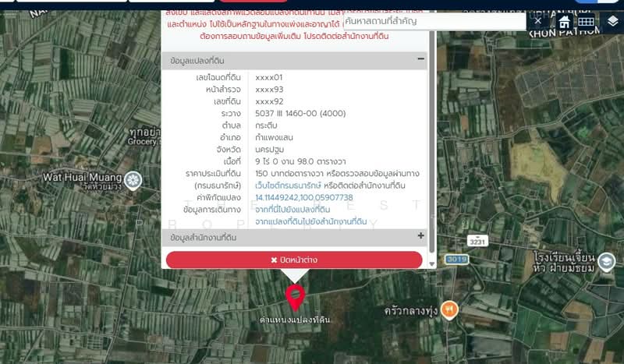Viewport: 624px width, 364px height.
Task: Open the grid view tool icon
Action: 587,22
